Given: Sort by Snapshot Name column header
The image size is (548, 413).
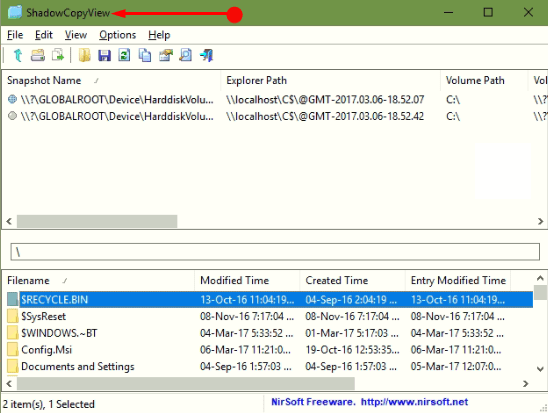Looking at the screenshot, I should [x=111, y=80].
